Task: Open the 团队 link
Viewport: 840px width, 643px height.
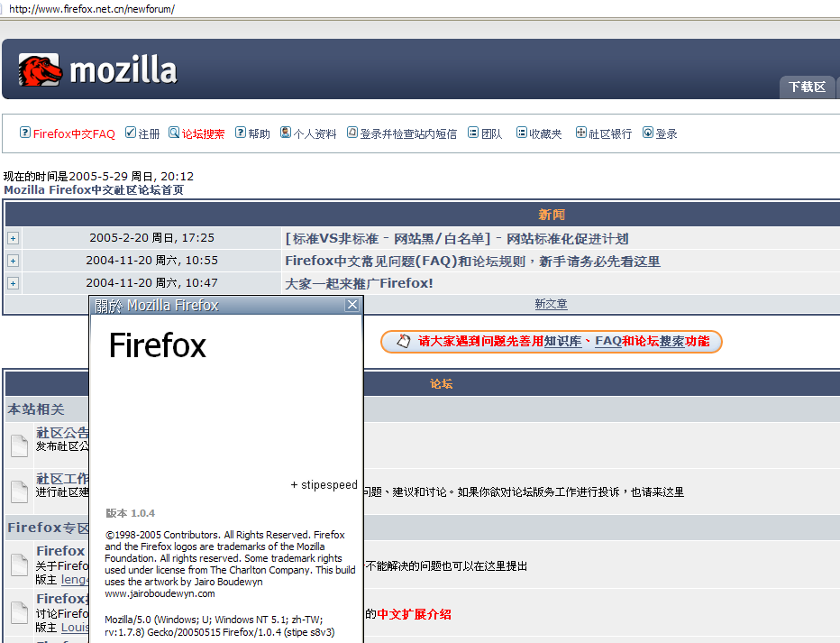Action: (x=492, y=133)
